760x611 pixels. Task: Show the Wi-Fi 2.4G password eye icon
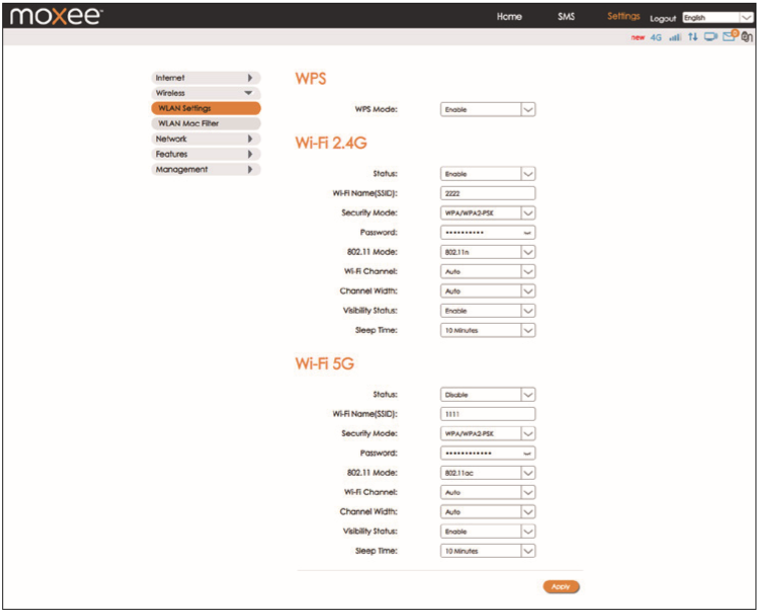(x=527, y=233)
